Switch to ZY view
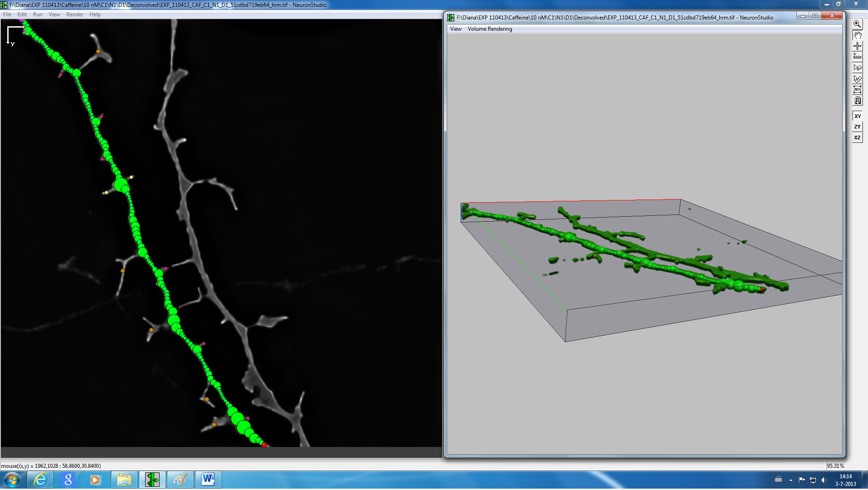 coord(857,127)
